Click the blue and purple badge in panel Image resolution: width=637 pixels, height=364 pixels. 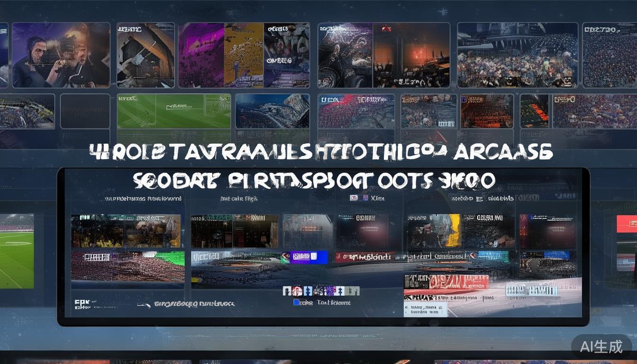click(x=309, y=257)
